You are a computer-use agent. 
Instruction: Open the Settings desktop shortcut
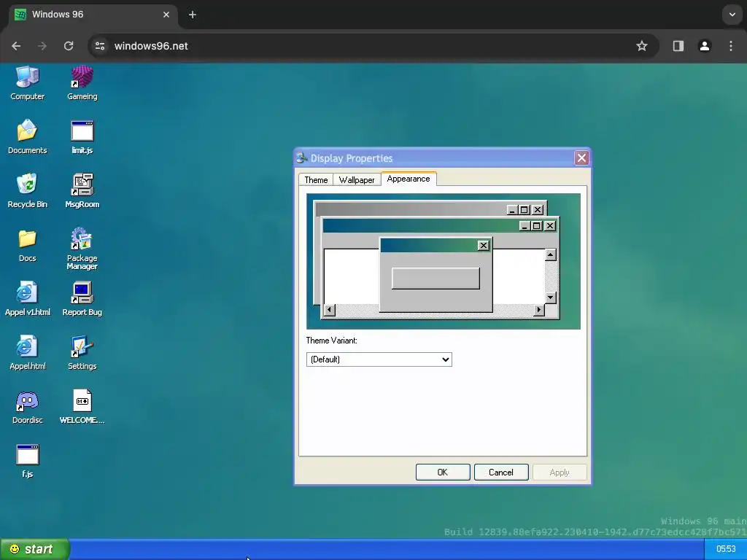coord(82,352)
